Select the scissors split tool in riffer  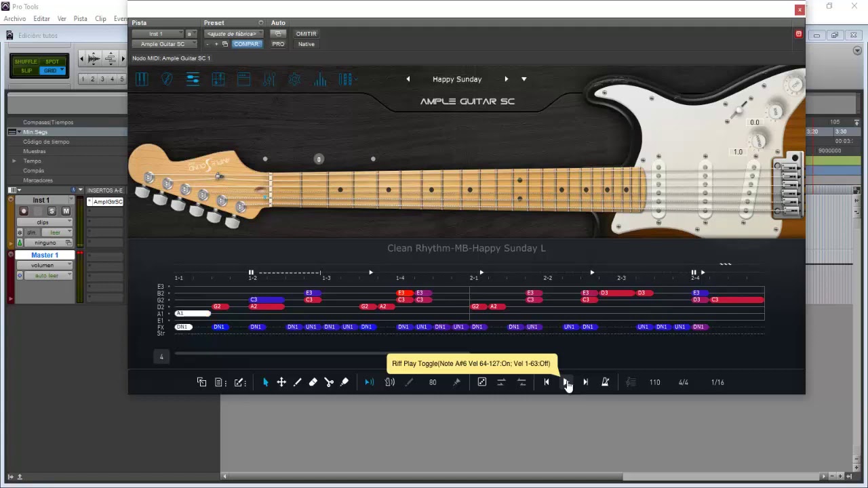[329, 382]
